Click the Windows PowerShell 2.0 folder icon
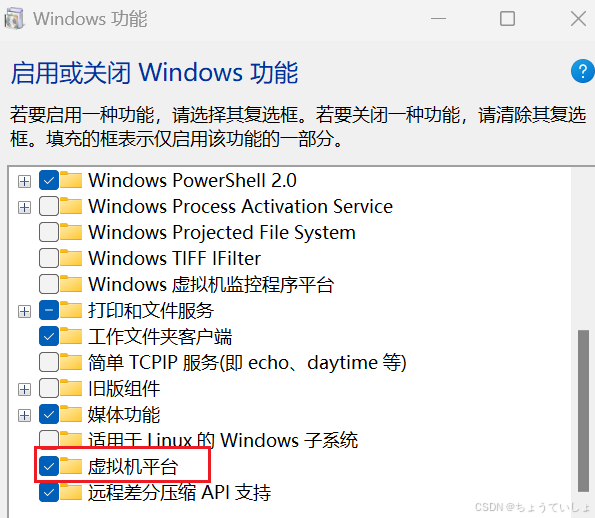The height and width of the screenshot is (518, 595). pos(71,180)
